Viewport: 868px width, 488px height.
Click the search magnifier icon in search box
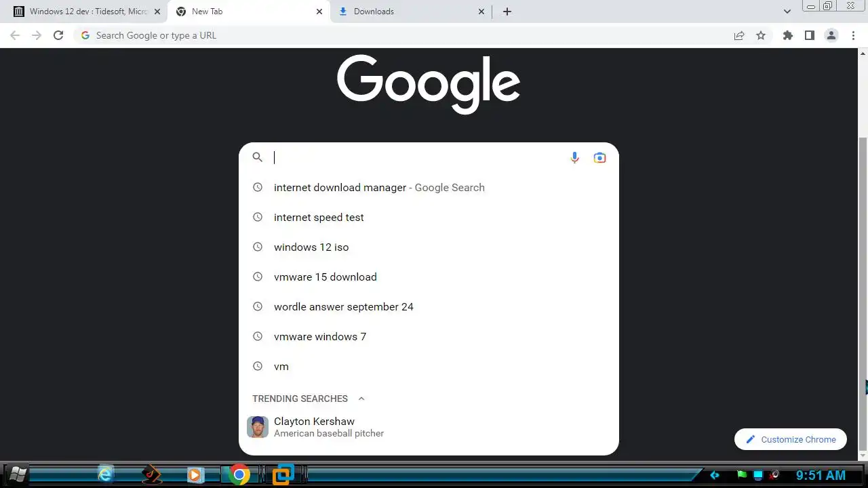point(257,157)
